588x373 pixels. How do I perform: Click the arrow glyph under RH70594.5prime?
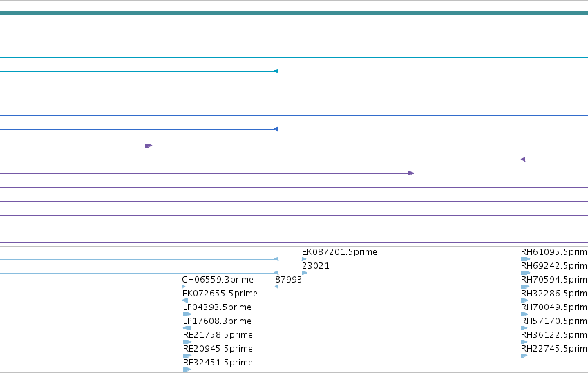pyautogui.click(x=525, y=287)
